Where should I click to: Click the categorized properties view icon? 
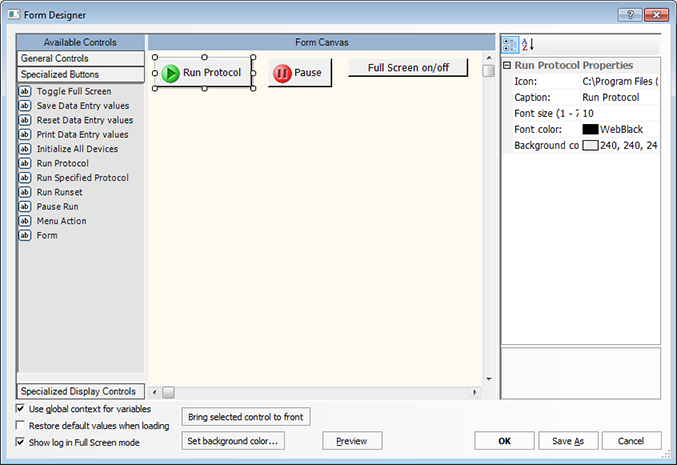(x=510, y=44)
